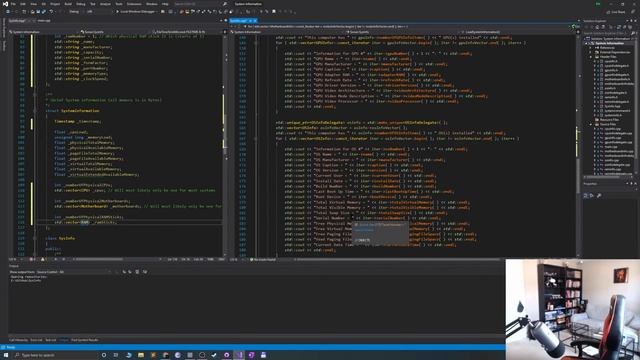Click the Windows Start button
The width and height of the screenshot is (640, 360).
6,355
